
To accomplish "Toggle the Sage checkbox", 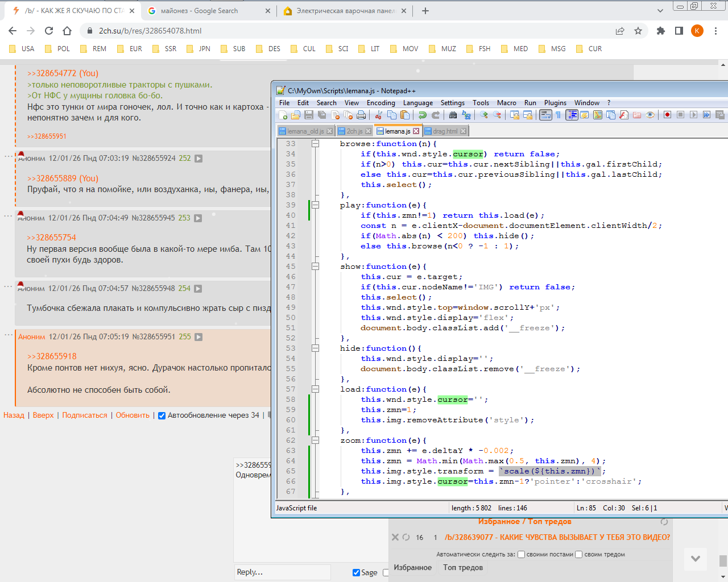I will tap(356, 572).
